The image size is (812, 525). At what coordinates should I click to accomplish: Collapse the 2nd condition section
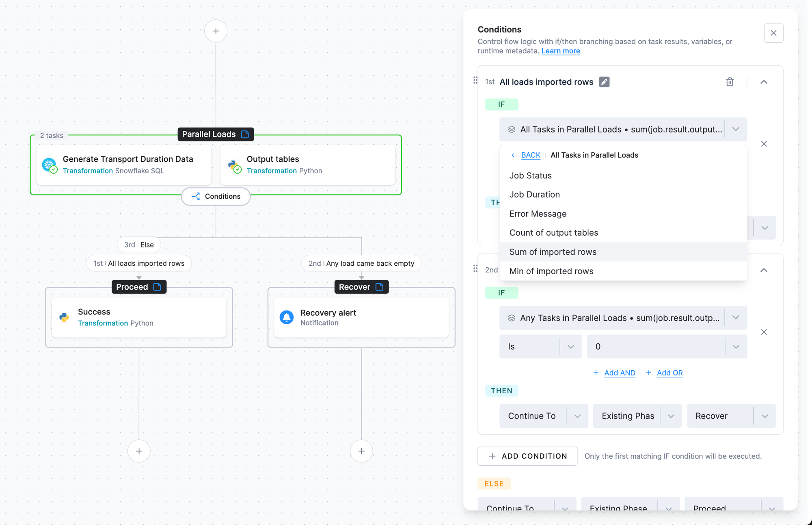(764, 270)
